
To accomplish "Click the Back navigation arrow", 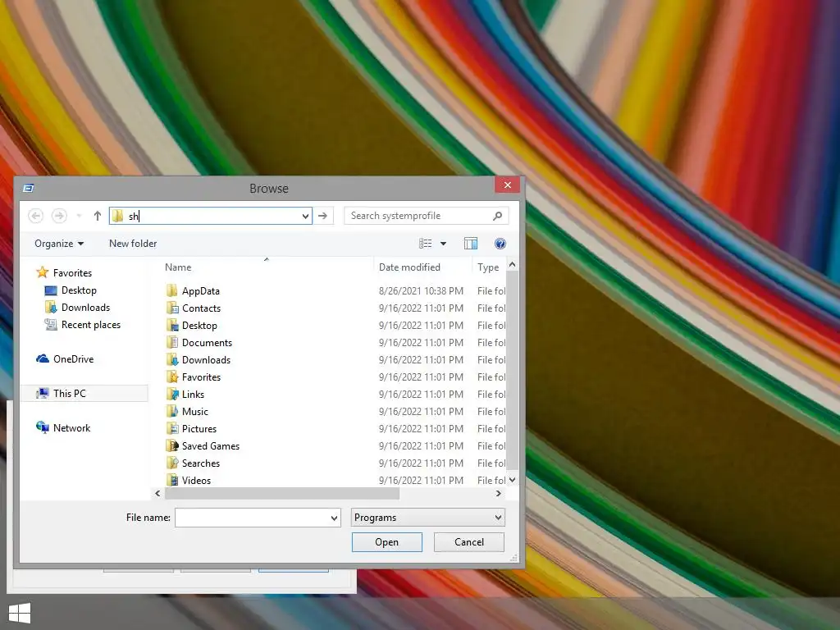I will click(x=36, y=216).
